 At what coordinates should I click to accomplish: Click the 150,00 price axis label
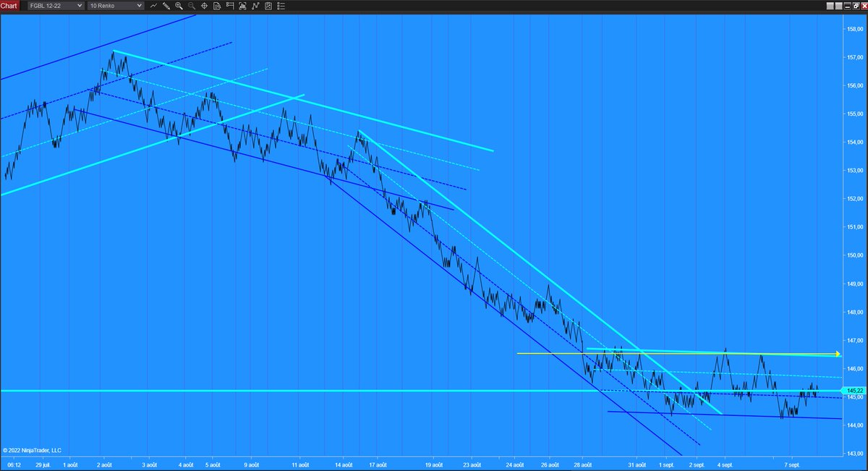point(855,255)
